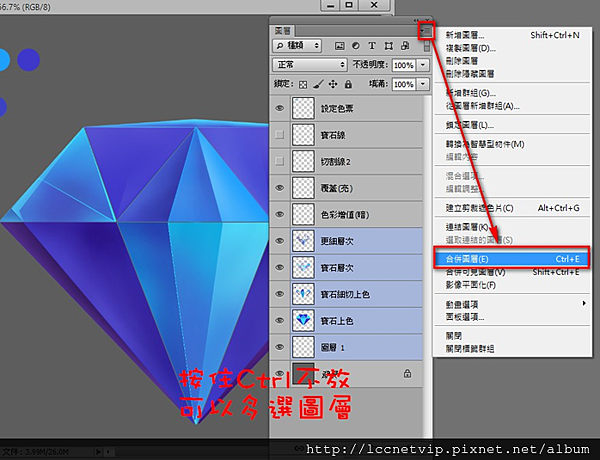Choose 複製圖層(D) from the menu
600x460 pixels.
513,48
